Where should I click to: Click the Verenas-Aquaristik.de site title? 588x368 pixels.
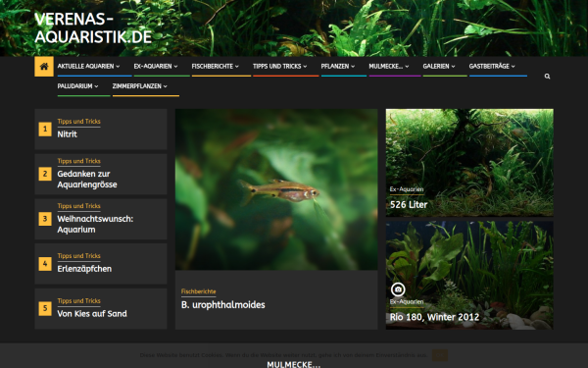[93, 28]
